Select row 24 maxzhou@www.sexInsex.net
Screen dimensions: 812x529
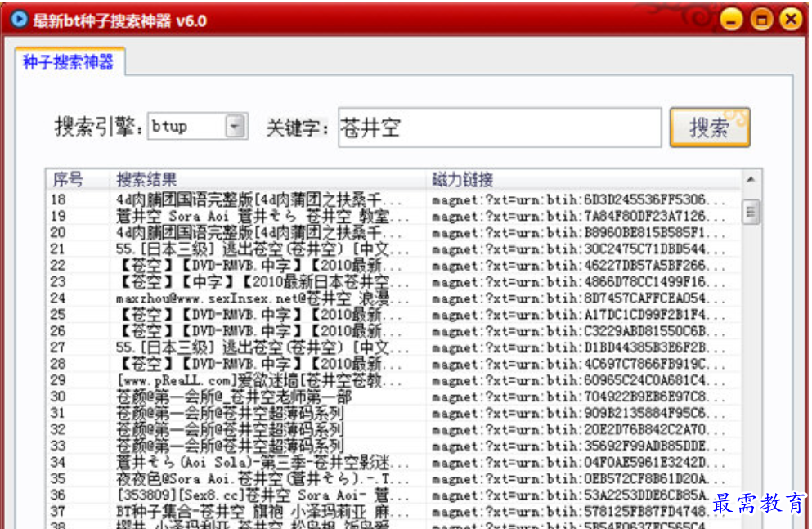click(x=393, y=298)
